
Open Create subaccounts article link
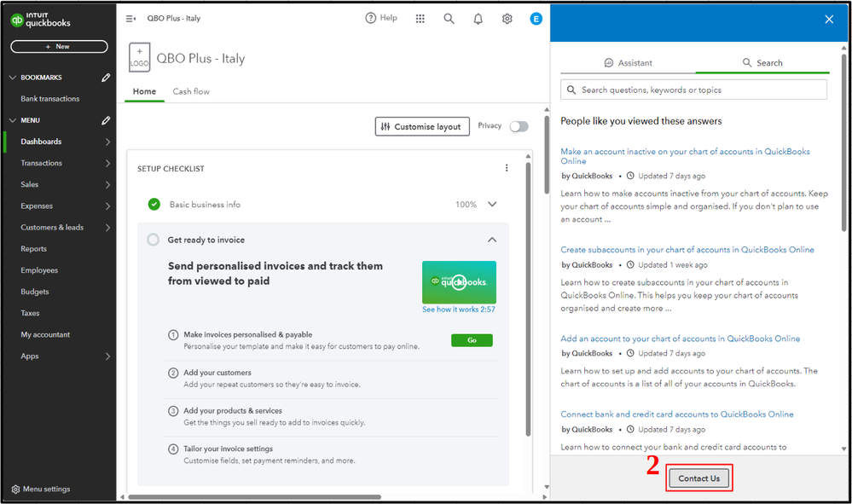pyautogui.click(x=687, y=250)
